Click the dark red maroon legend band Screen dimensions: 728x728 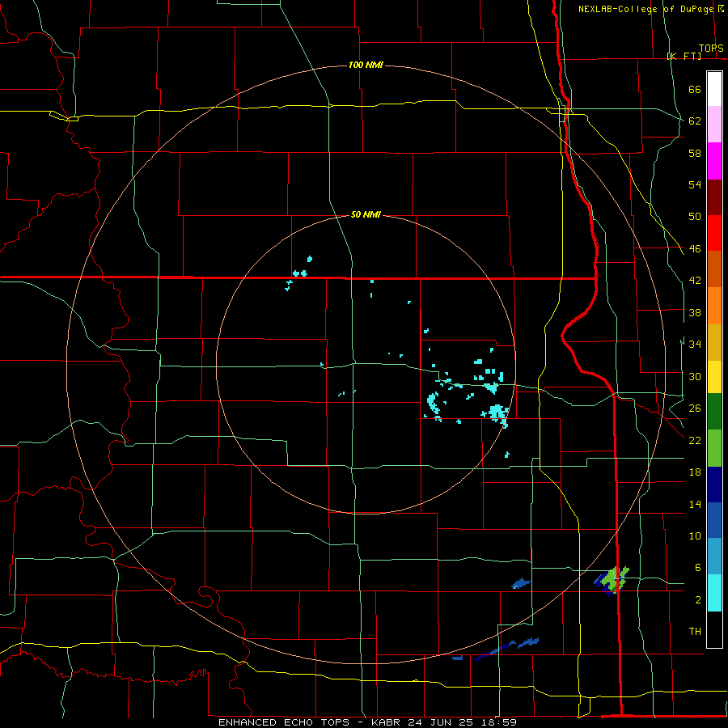tap(714, 197)
